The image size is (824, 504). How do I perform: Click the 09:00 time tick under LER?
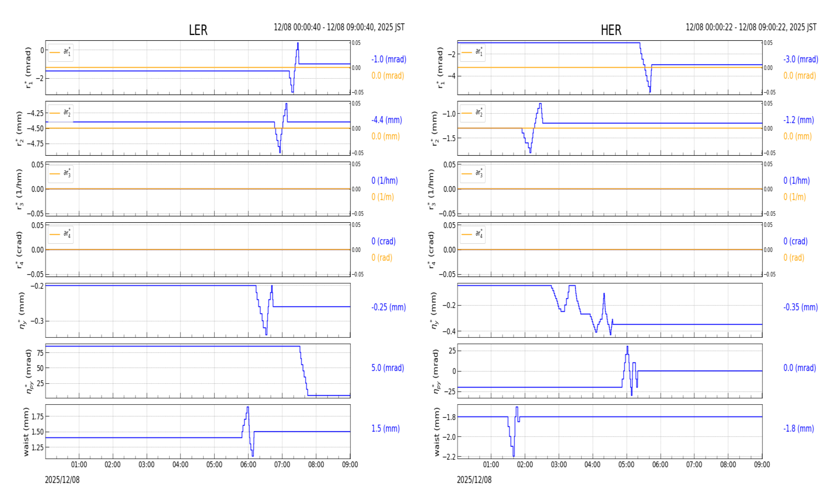pos(350,465)
